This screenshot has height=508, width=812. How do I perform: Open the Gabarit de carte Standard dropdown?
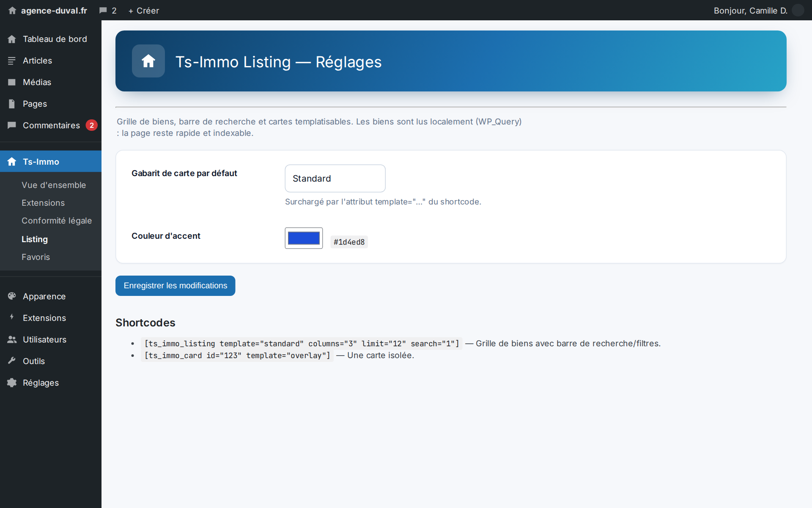(335, 178)
